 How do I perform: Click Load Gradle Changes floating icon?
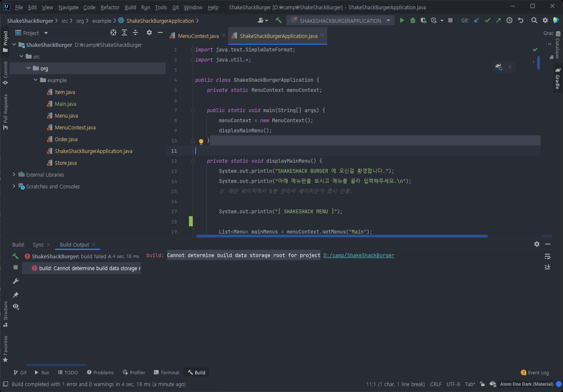[499, 67]
